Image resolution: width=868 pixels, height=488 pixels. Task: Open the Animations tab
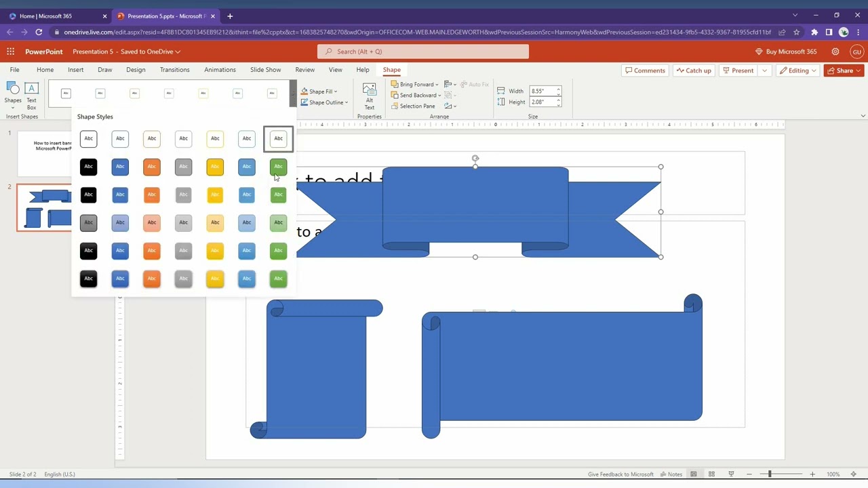[220, 70]
